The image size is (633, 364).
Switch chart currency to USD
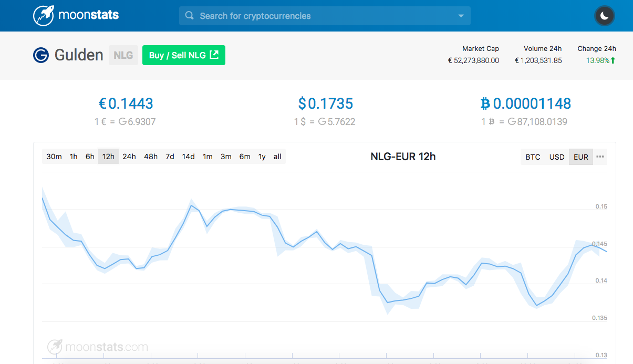point(557,157)
